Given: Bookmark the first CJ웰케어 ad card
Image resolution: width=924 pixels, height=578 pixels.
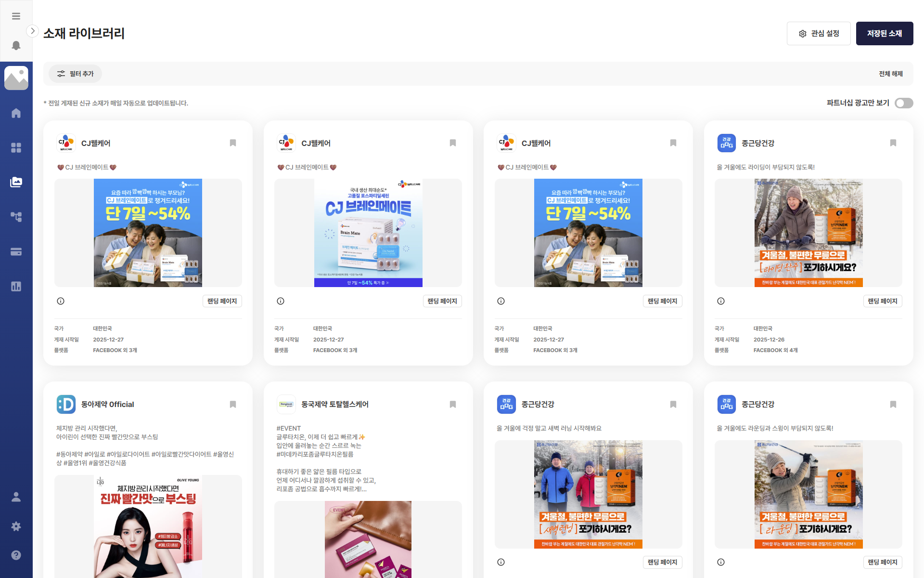Looking at the screenshot, I should pyautogui.click(x=233, y=143).
